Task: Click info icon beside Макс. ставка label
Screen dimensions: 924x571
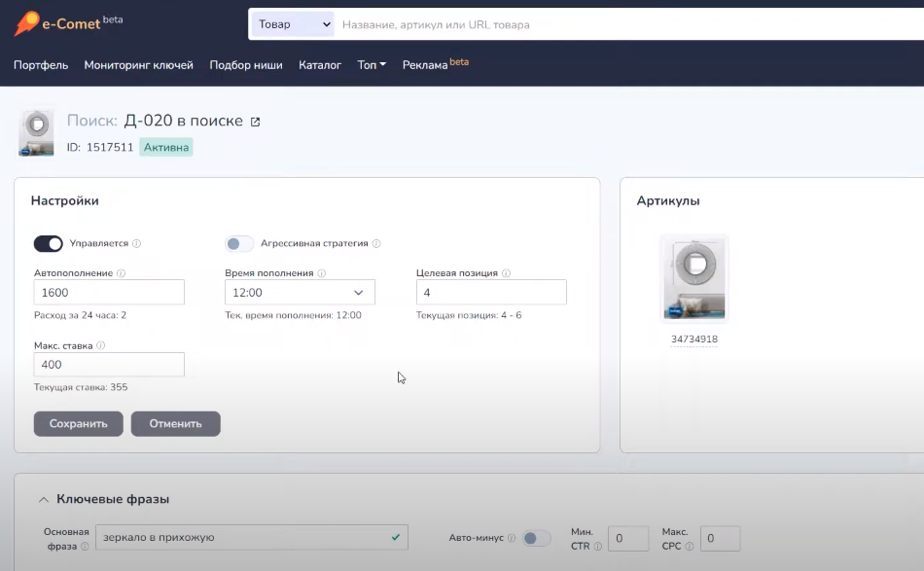Action: coord(100,345)
